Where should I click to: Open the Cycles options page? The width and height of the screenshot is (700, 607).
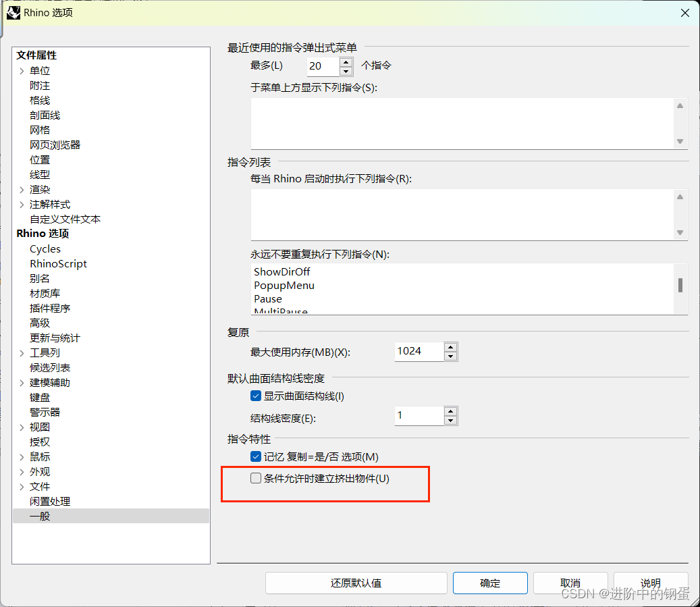[45, 248]
